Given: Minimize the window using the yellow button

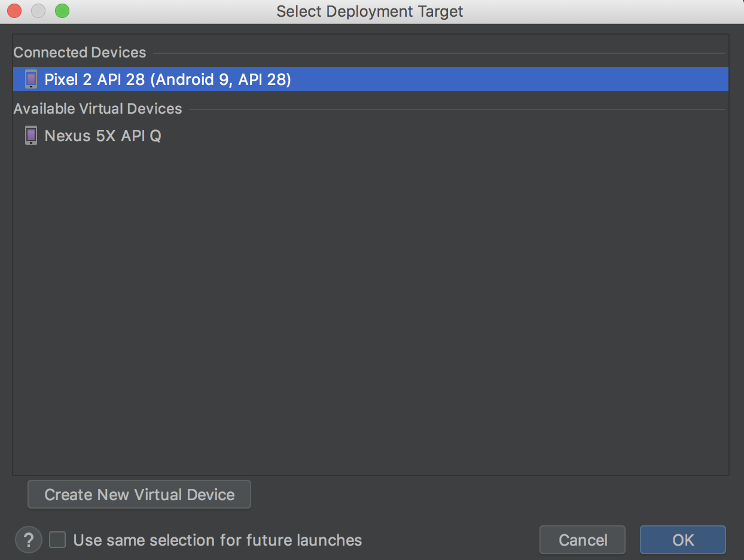Looking at the screenshot, I should coord(38,11).
